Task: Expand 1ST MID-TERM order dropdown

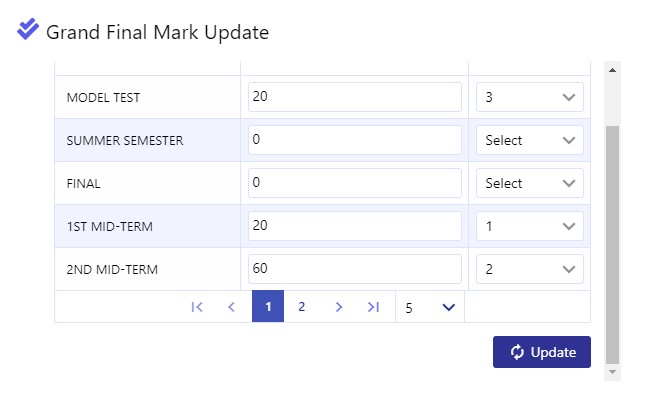Action: tap(530, 226)
